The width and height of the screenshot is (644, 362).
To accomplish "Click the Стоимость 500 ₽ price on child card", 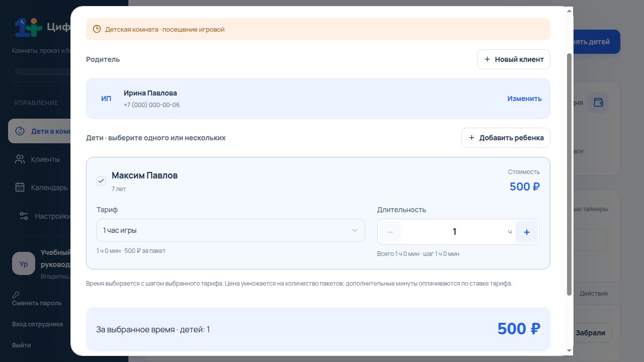I will click(525, 187).
